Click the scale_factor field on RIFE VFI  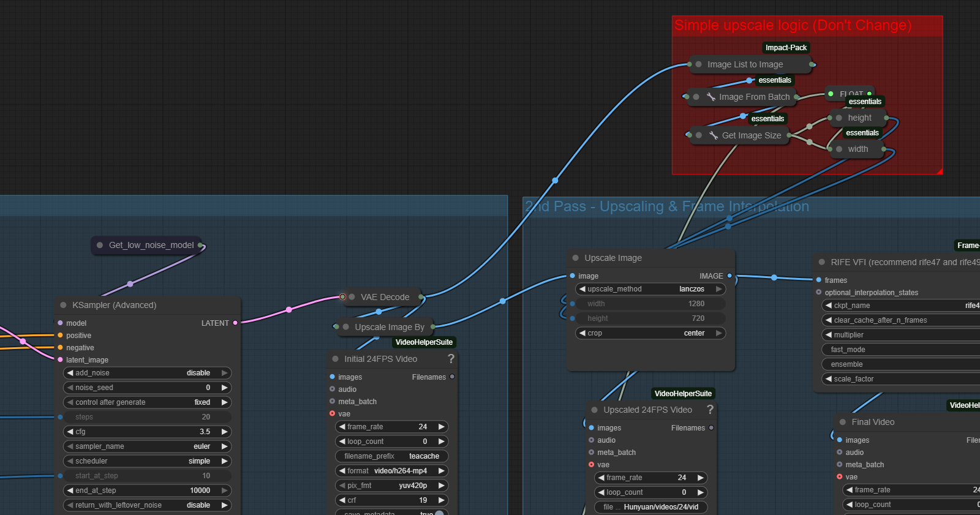[x=900, y=379]
